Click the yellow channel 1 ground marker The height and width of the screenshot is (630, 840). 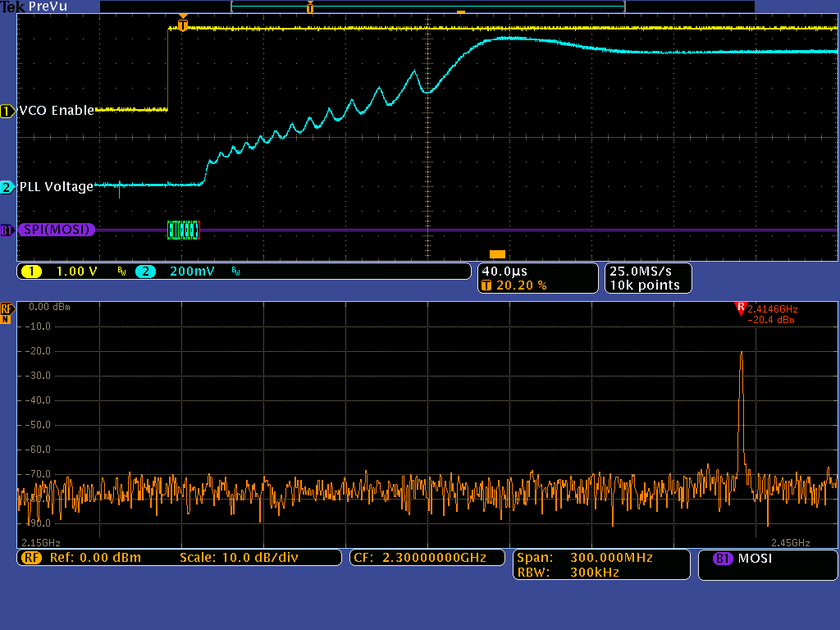[7, 111]
